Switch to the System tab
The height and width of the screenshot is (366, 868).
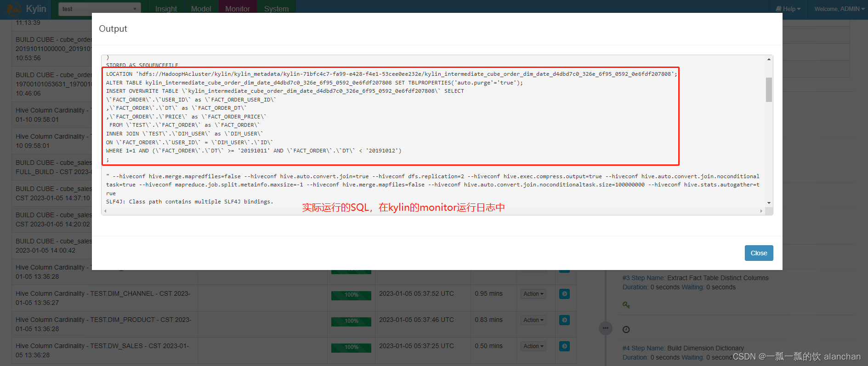pyautogui.click(x=276, y=9)
